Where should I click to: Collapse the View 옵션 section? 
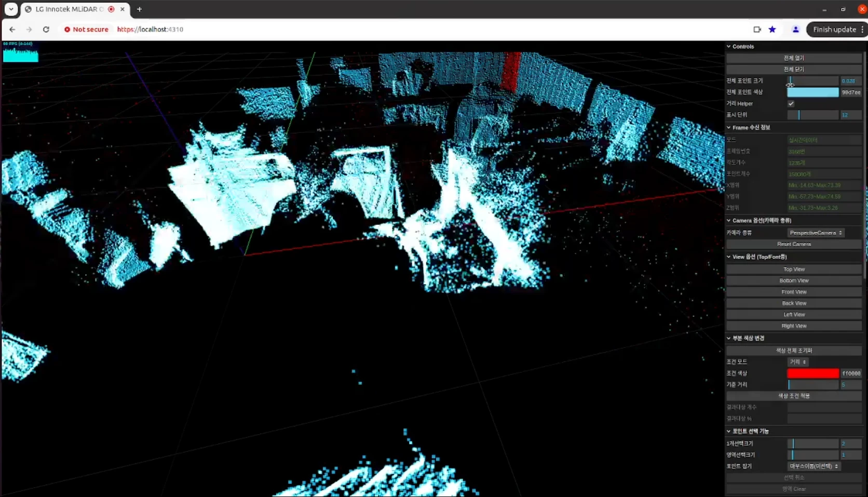tap(794, 257)
